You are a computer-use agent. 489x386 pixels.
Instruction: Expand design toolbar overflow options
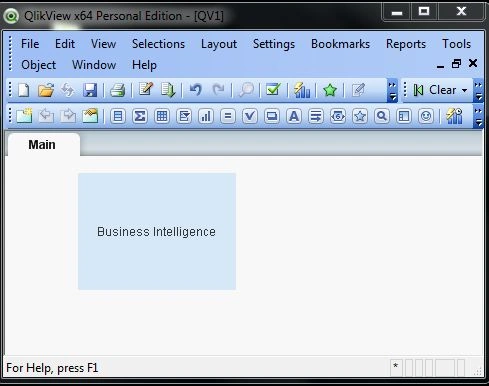point(478,117)
